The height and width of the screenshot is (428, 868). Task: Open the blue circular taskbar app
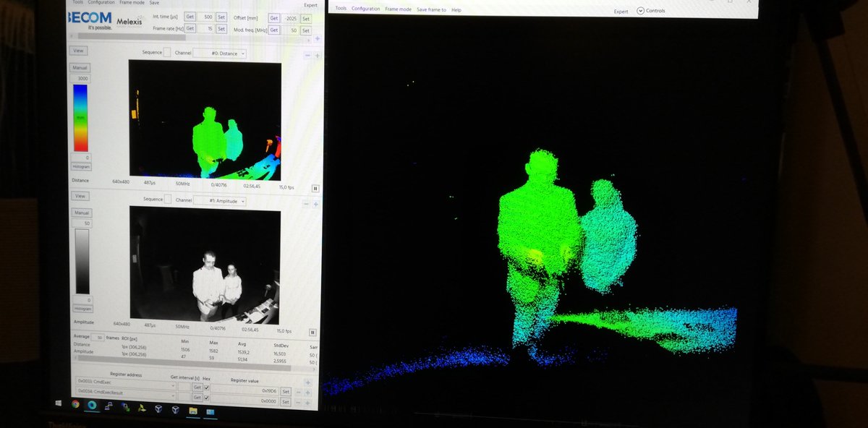93,406
